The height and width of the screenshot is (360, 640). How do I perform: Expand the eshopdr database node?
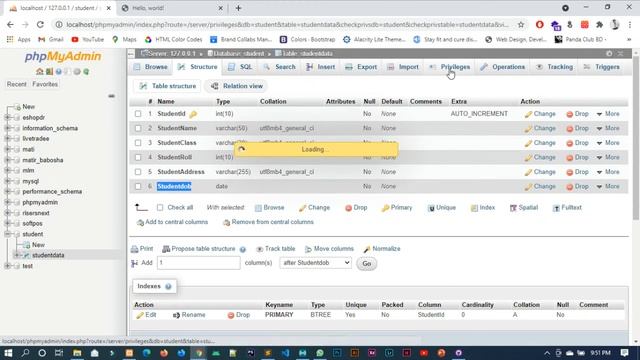(7, 118)
